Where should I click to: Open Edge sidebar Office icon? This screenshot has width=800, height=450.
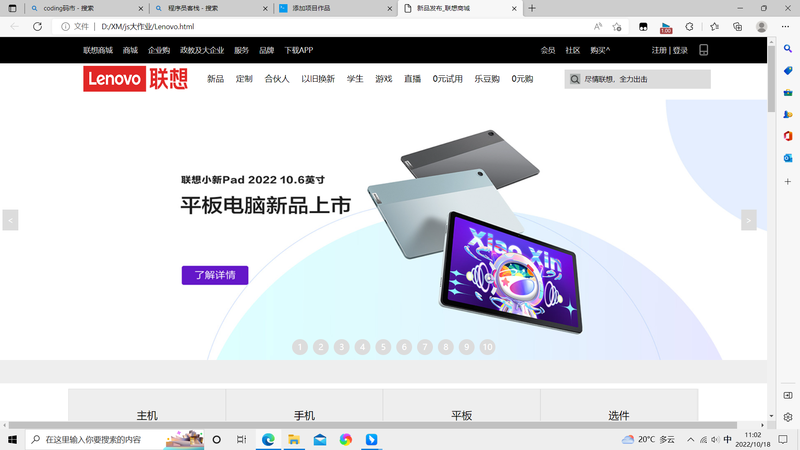[x=788, y=136]
